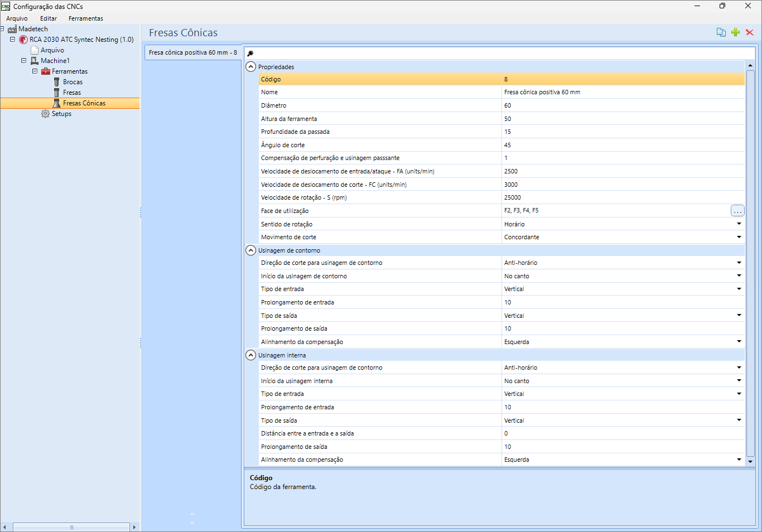Select the Fresa cônica positiva 60 mm - 8 tab
762x532 pixels.
[x=193, y=52]
